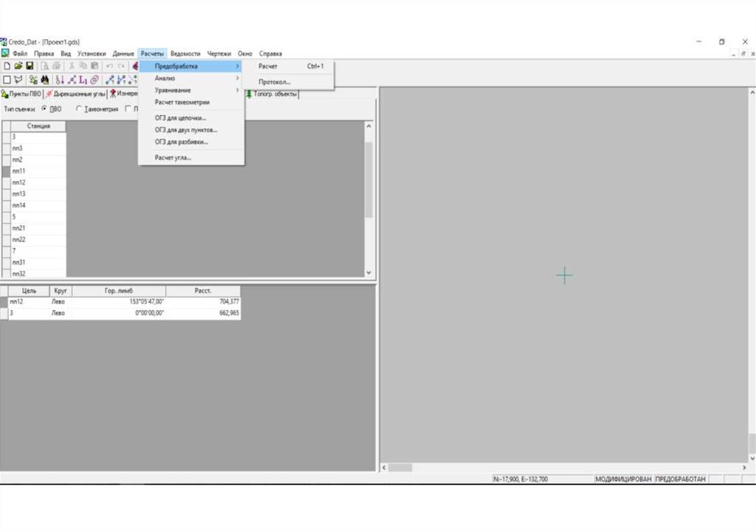Click the New document toolbar icon
This screenshot has width=756, height=532.
click(7, 66)
